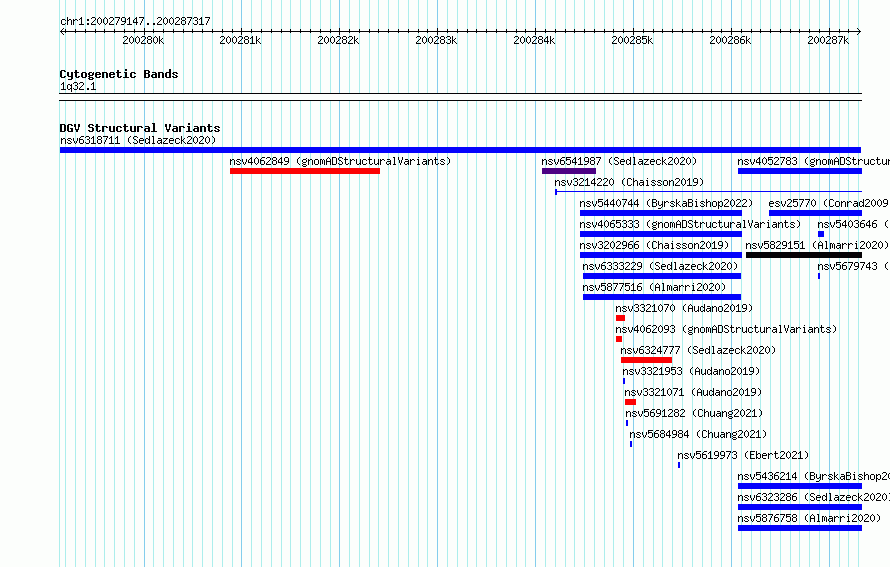The height and width of the screenshot is (567, 890).
Task: Click the small red nsv3321071 bar
Action: tap(630, 402)
